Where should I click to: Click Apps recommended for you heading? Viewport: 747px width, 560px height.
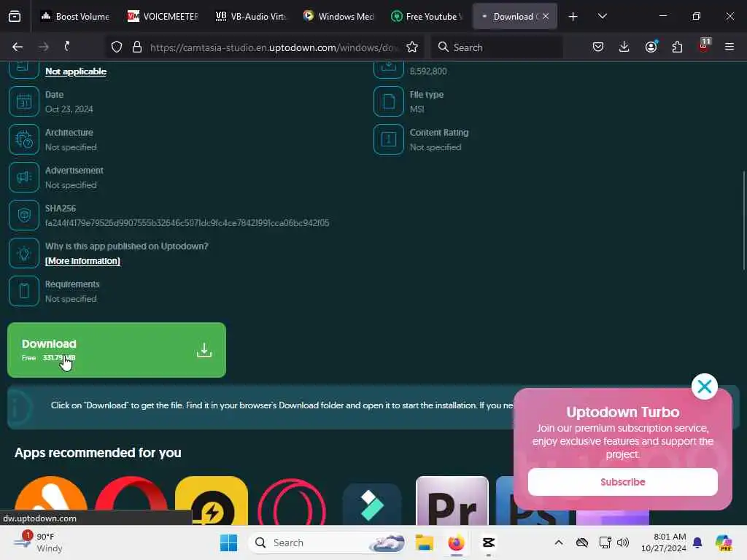point(98,452)
